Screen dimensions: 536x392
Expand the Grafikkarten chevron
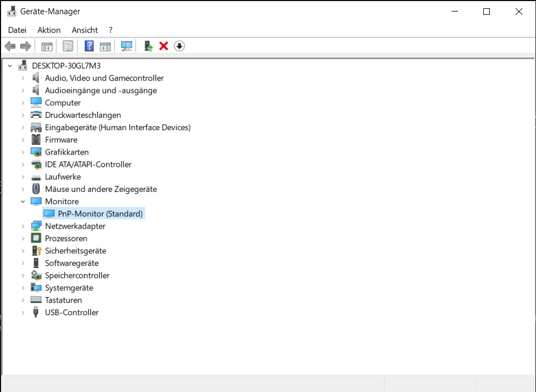[23, 152]
